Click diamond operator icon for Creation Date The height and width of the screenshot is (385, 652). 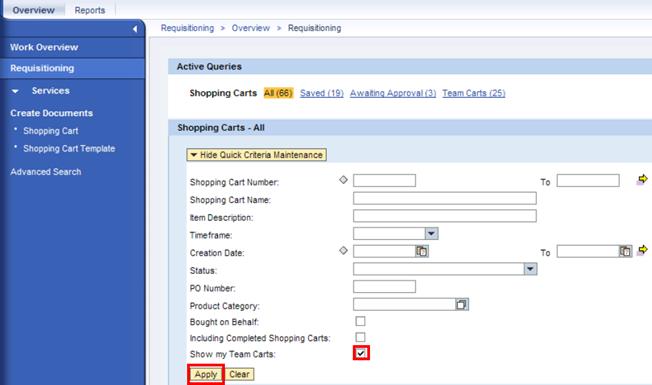[343, 250]
